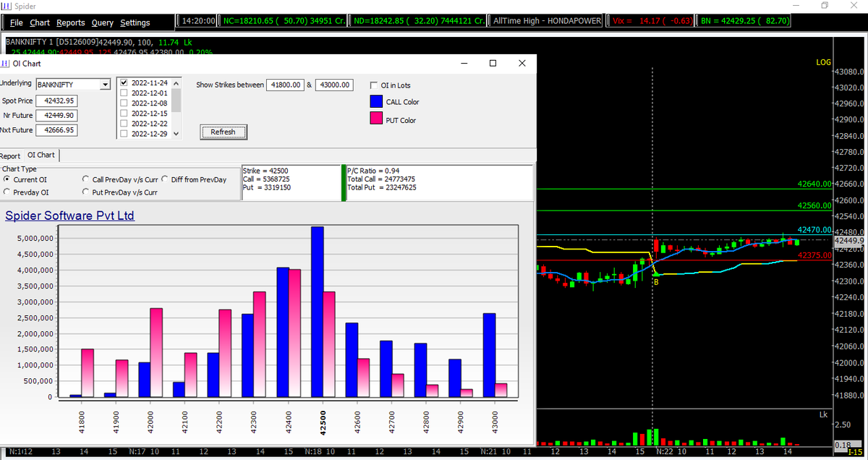
Task: Click the 42560.00 green level label
Action: point(814,206)
